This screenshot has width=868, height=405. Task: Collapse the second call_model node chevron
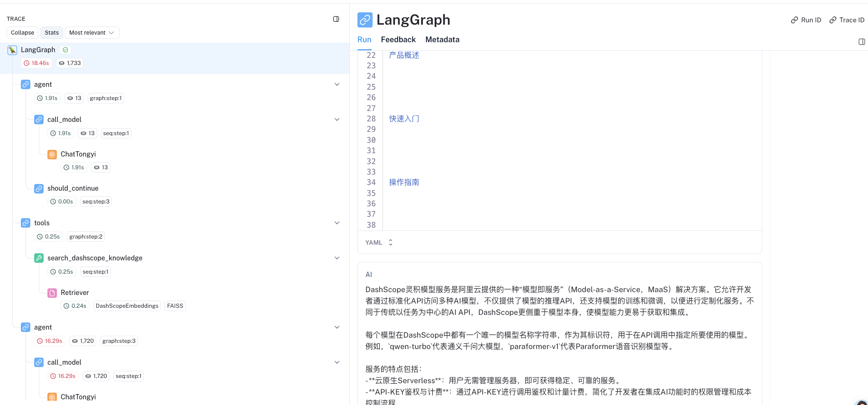coord(337,362)
